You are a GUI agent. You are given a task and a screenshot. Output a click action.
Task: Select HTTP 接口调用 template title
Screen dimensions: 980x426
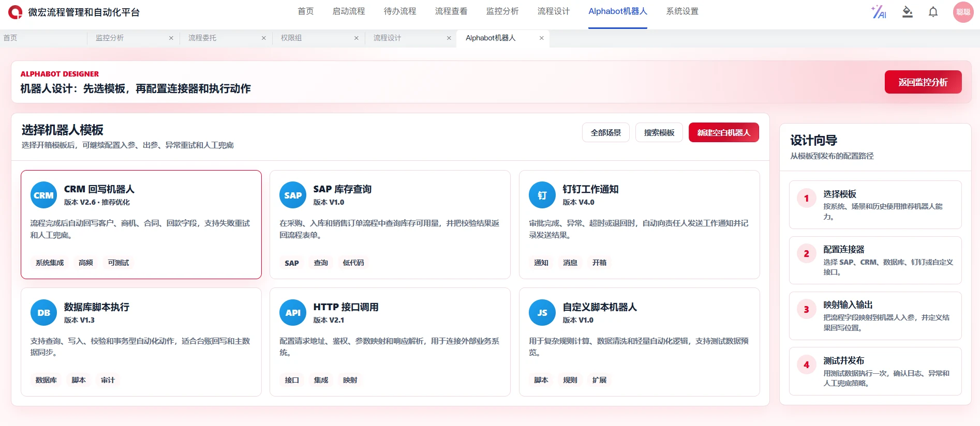[x=346, y=307]
